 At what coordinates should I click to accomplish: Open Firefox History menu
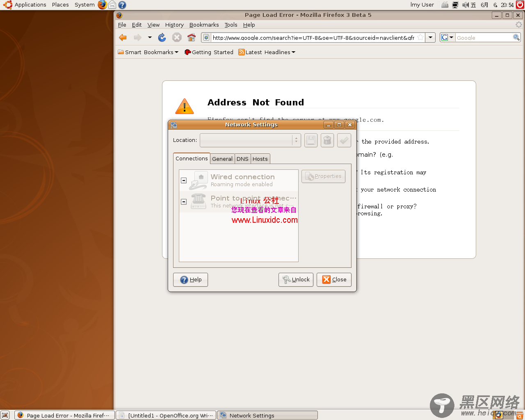point(174,25)
